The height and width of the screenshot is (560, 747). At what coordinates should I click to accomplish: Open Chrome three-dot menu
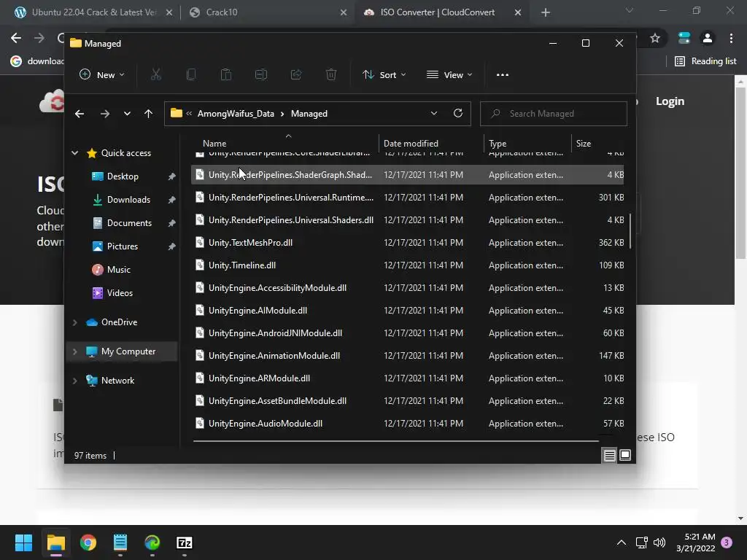pyautogui.click(x=731, y=38)
